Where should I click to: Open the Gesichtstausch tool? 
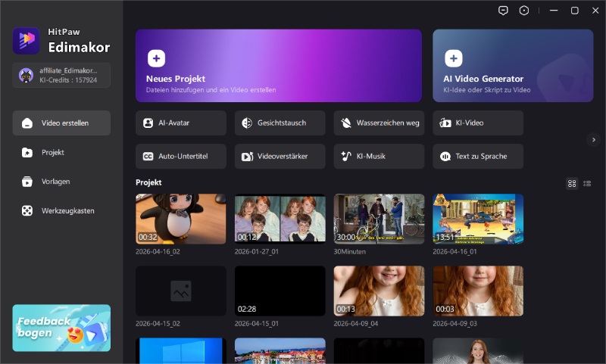[280, 123]
